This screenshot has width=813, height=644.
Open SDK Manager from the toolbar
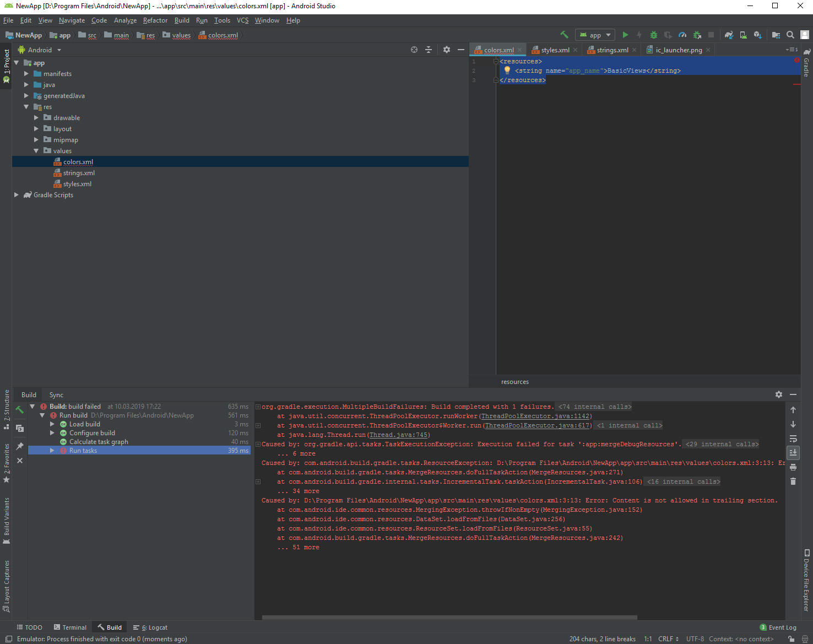(x=757, y=35)
